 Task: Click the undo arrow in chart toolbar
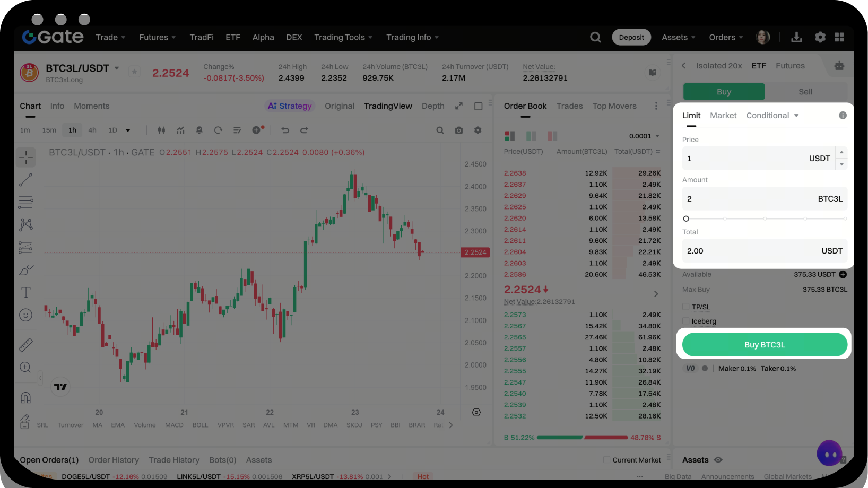285,130
